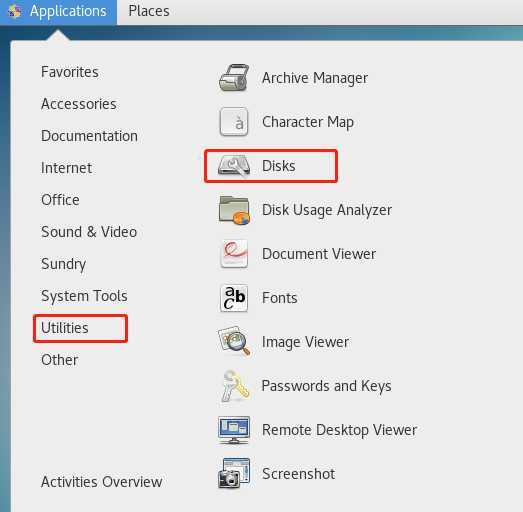
Task: Click the Screenshot camera icon
Action: click(234, 473)
